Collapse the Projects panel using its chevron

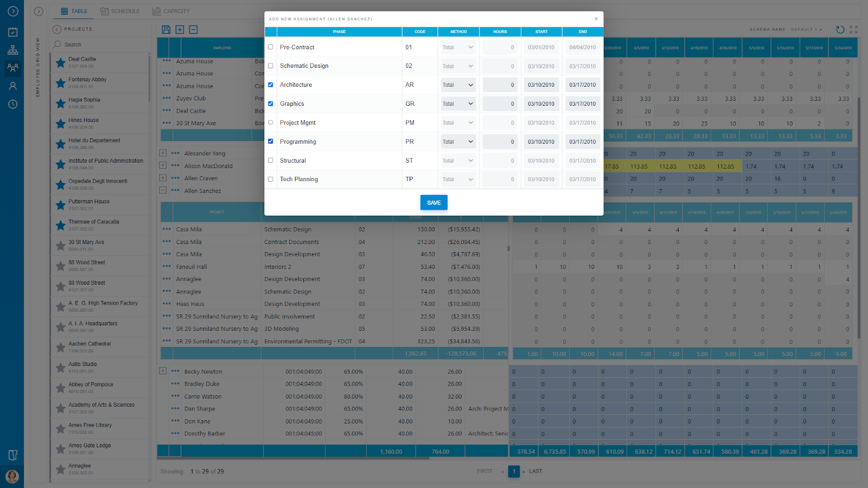click(56, 29)
